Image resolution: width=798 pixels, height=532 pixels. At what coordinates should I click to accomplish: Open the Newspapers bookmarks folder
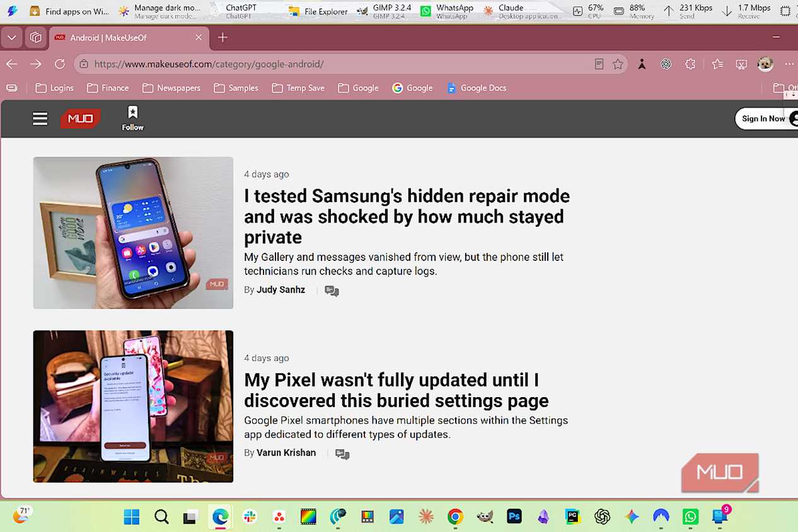click(x=171, y=88)
